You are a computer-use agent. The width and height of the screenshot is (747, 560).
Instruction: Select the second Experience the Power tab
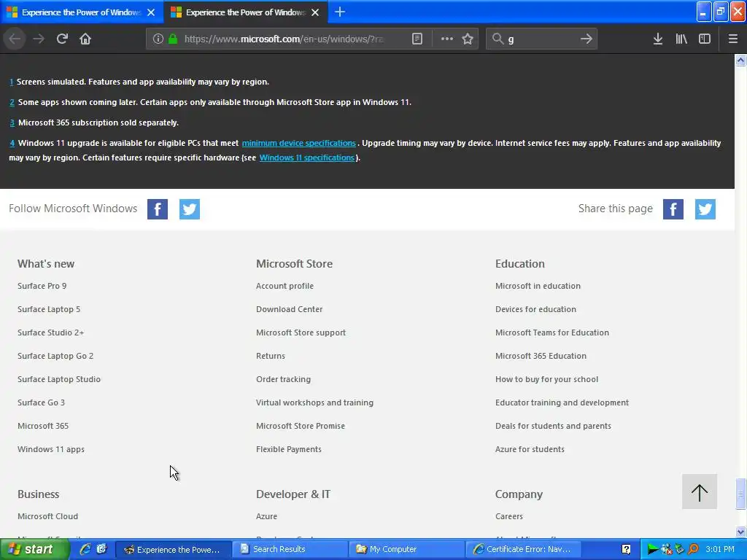[246, 12]
